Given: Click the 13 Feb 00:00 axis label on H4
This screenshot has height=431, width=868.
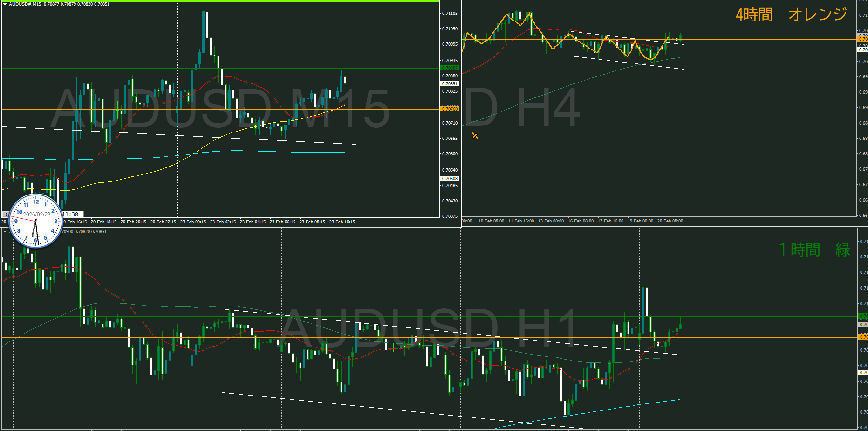Looking at the screenshot, I should 551,221.
